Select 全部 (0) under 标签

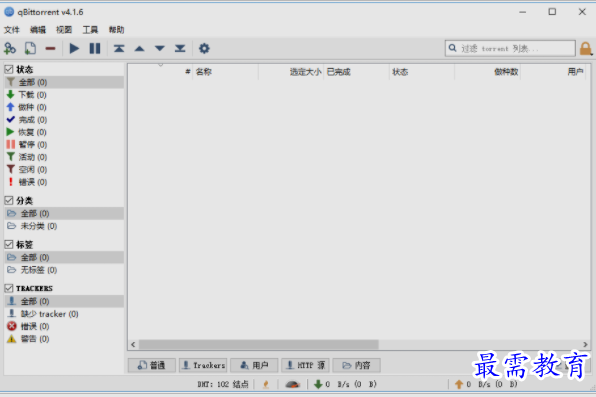click(64, 257)
